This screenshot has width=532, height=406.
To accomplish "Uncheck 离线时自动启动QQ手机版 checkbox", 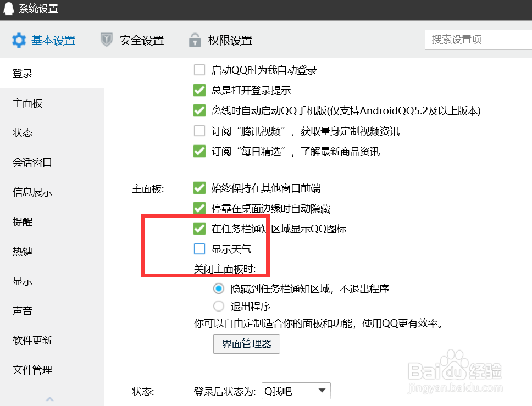I will coord(199,110).
